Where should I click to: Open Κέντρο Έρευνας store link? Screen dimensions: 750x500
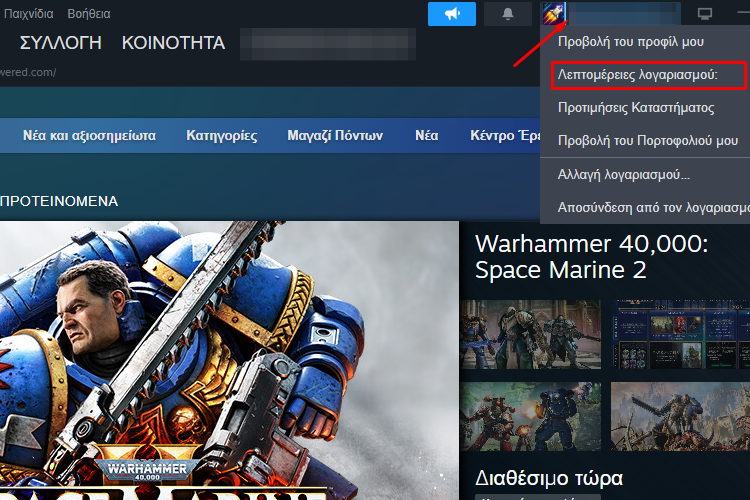point(505,136)
